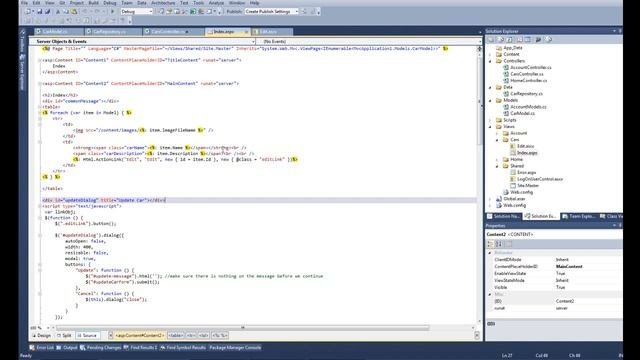This screenshot has height=360, width=640.
Task: Open the Error List panel
Action: [x=42, y=348]
